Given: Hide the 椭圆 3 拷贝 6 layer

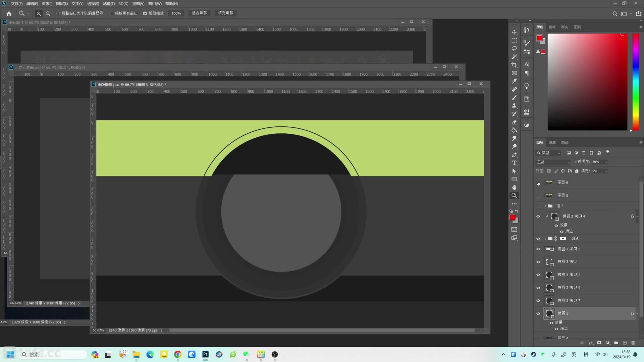Looking at the screenshot, I should click(x=538, y=216).
